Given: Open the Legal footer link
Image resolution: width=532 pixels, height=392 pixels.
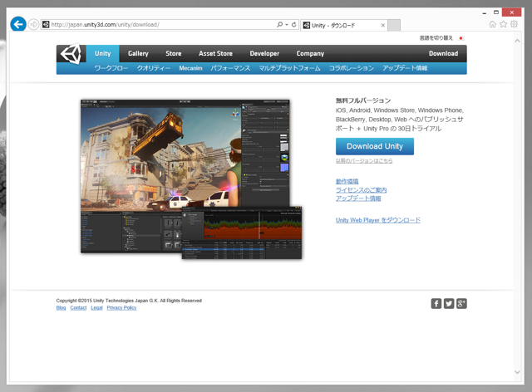Looking at the screenshot, I should coord(96,307).
